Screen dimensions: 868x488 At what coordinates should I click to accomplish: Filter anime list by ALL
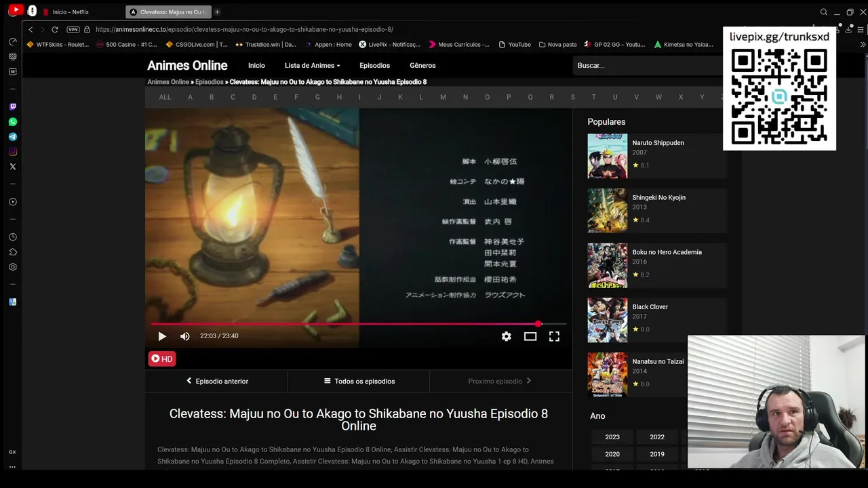point(165,97)
